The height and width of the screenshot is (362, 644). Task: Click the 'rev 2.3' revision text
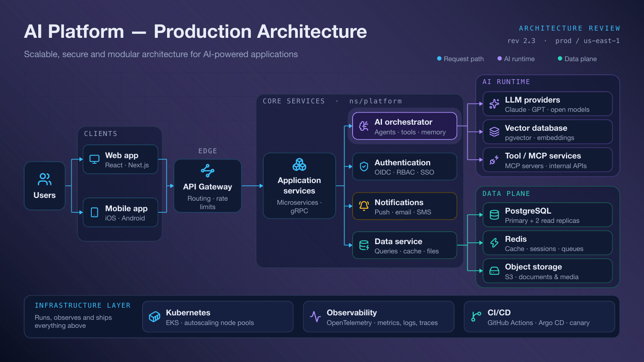pyautogui.click(x=521, y=41)
